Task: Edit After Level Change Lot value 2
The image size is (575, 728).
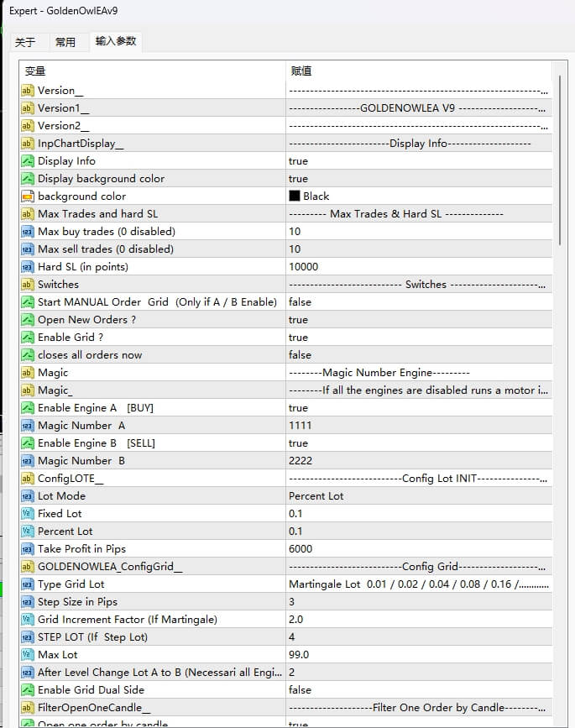Action: (419, 673)
